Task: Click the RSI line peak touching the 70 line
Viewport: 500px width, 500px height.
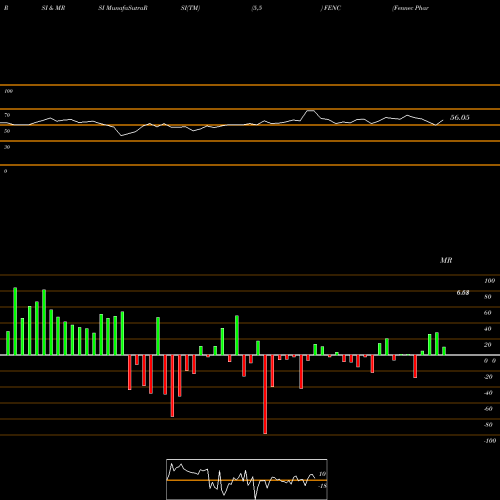Action: coord(310,110)
